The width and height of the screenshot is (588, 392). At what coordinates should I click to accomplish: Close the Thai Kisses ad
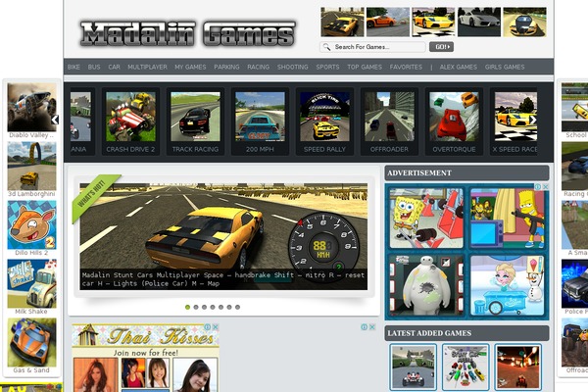pos(216,327)
